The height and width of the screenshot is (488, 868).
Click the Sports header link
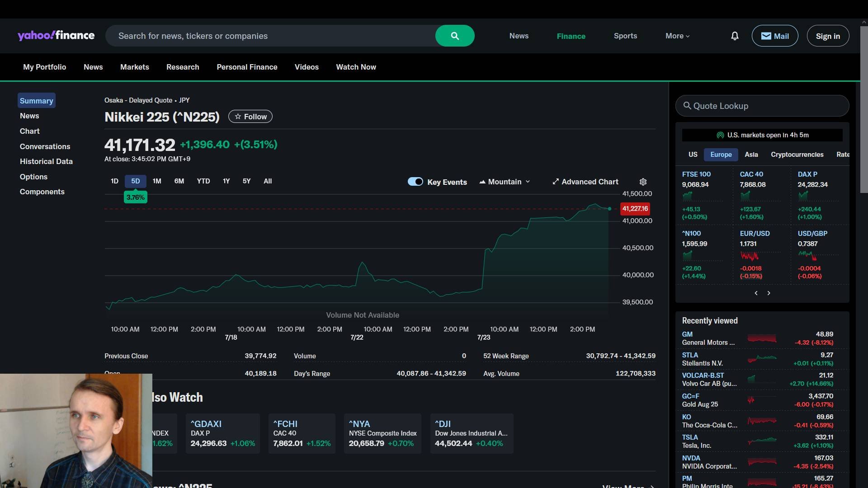point(625,36)
